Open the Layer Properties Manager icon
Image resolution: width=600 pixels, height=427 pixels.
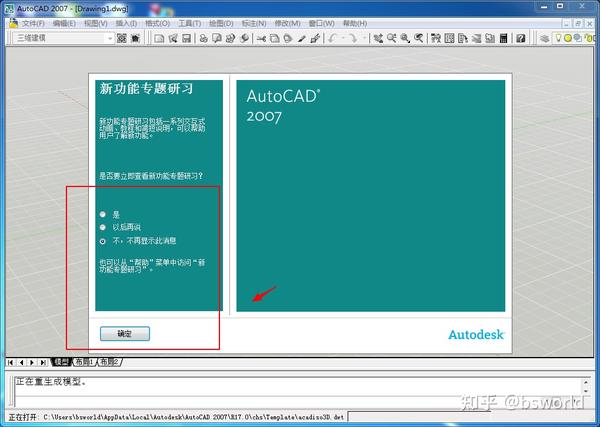545,38
